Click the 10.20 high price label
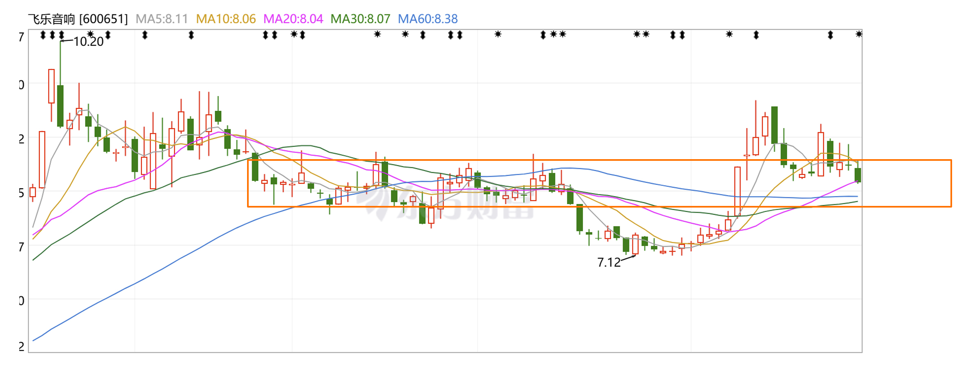 [x=89, y=41]
